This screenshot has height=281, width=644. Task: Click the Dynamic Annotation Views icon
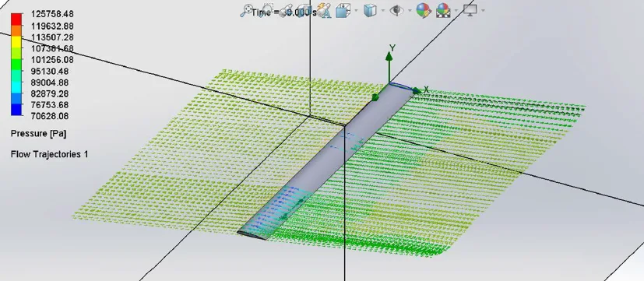point(324,11)
